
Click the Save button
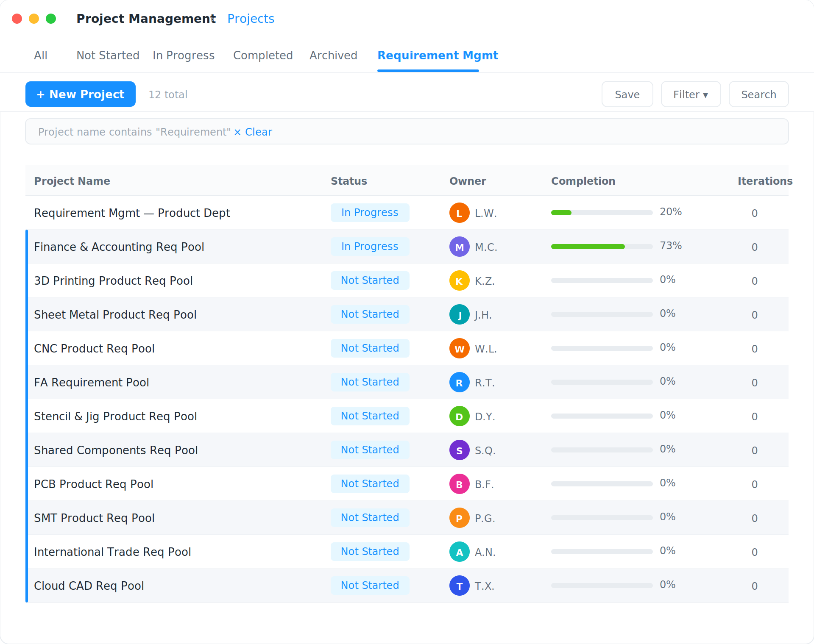pos(627,94)
